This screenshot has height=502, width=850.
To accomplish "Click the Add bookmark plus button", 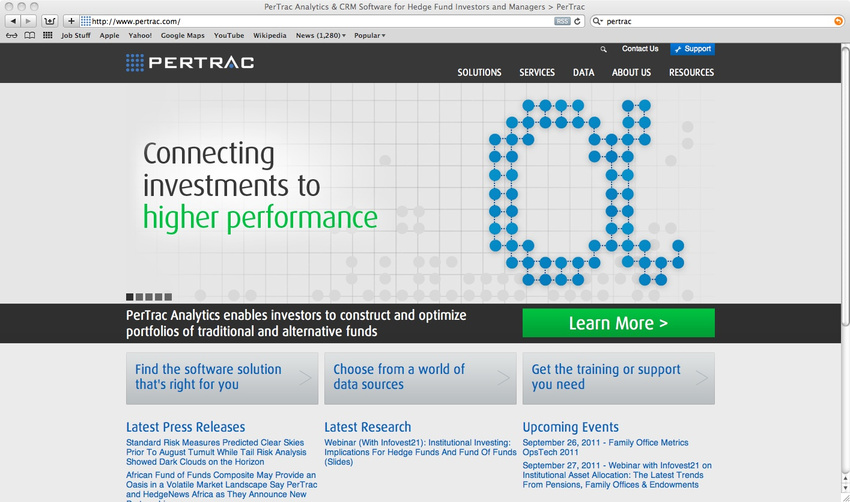I will click(x=71, y=21).
